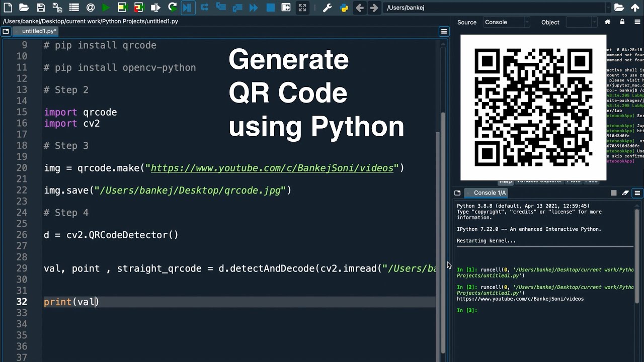Viewport: 644px width, 362px height.
Task: Click the youtube.com/c/BankejSoni/videos link in code
Action: [x=272, y=168]
